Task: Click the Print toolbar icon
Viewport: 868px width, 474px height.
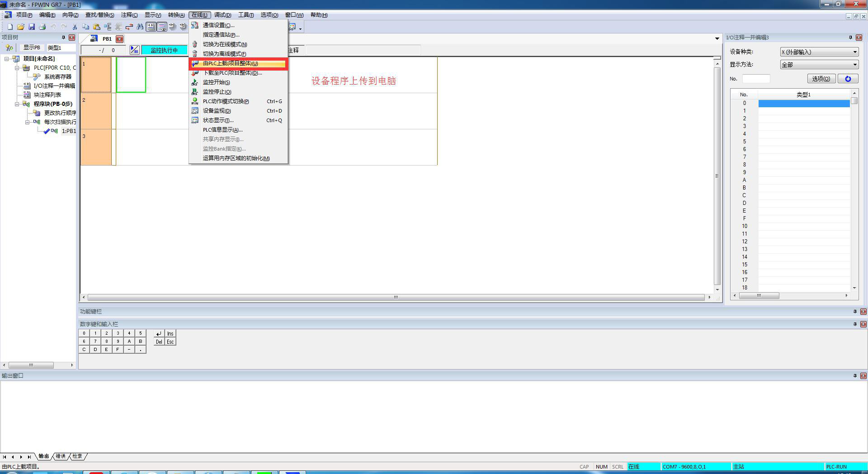Action: [42, 27]
